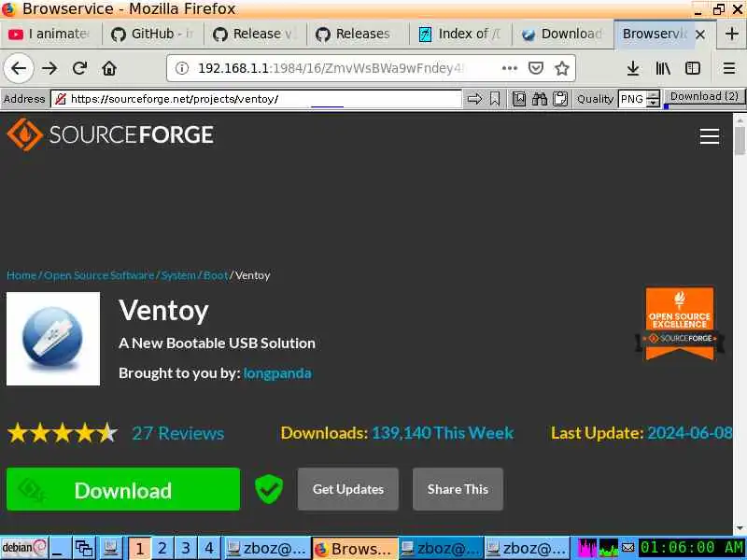Click Open Source Software breadcrumb link
Viewport: 747px width, 560px height.
click(x=99, y=275)
